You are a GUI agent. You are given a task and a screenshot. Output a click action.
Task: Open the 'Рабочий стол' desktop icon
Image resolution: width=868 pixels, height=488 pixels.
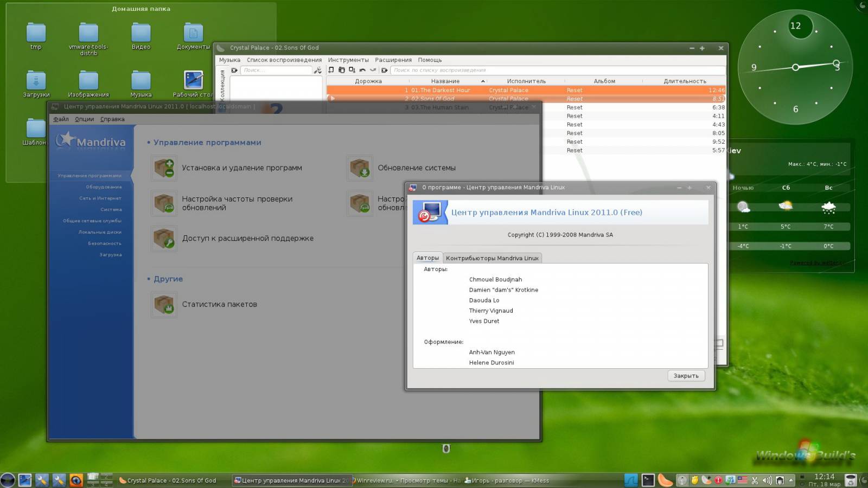tap(193, 84)
